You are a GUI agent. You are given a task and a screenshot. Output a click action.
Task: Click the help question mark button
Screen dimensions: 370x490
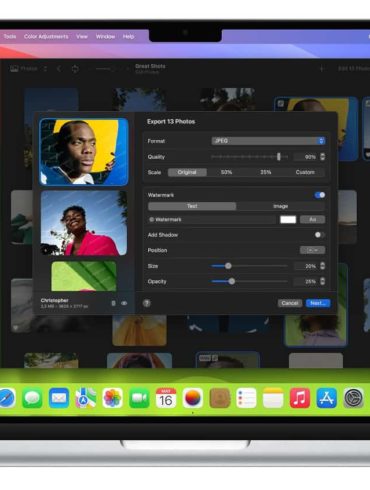point(147,303)
